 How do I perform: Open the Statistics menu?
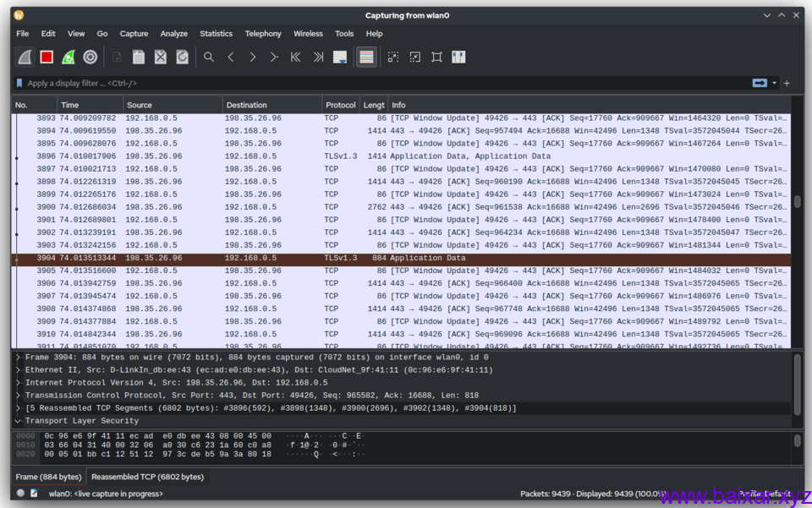[x=216, y=34]
